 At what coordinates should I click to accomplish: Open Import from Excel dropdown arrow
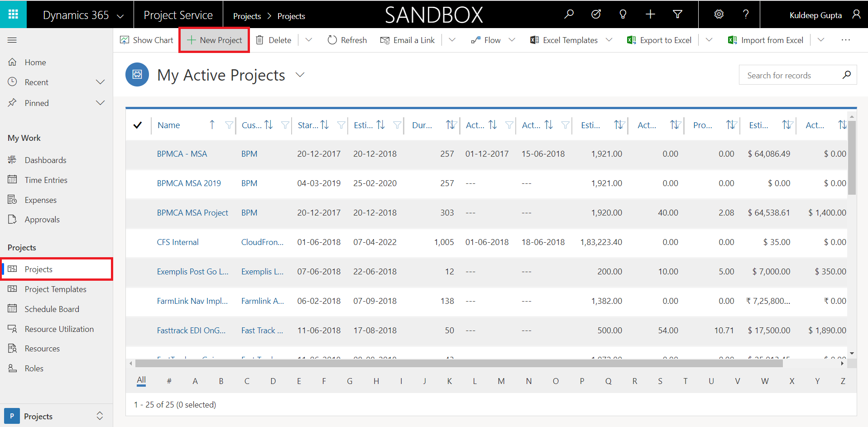(x=820, y=40)
